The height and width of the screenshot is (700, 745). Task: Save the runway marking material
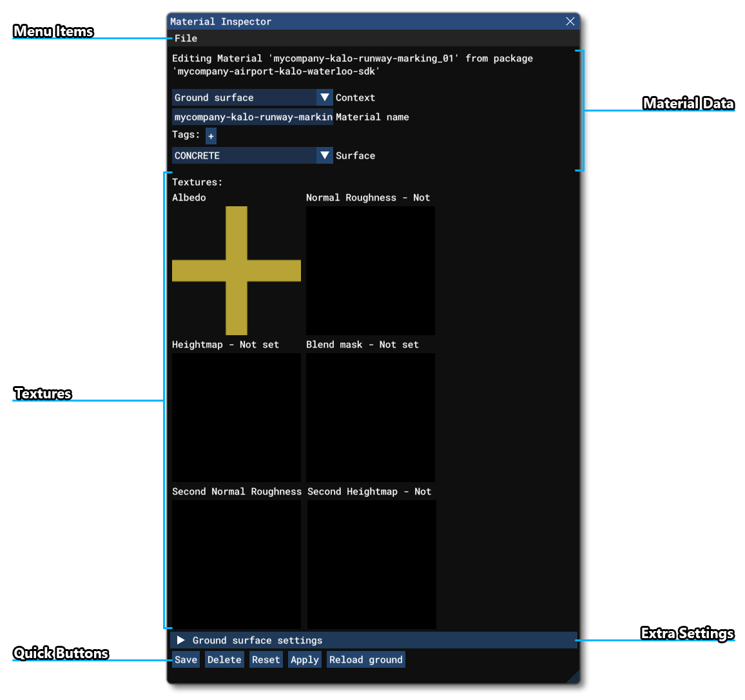186,659
